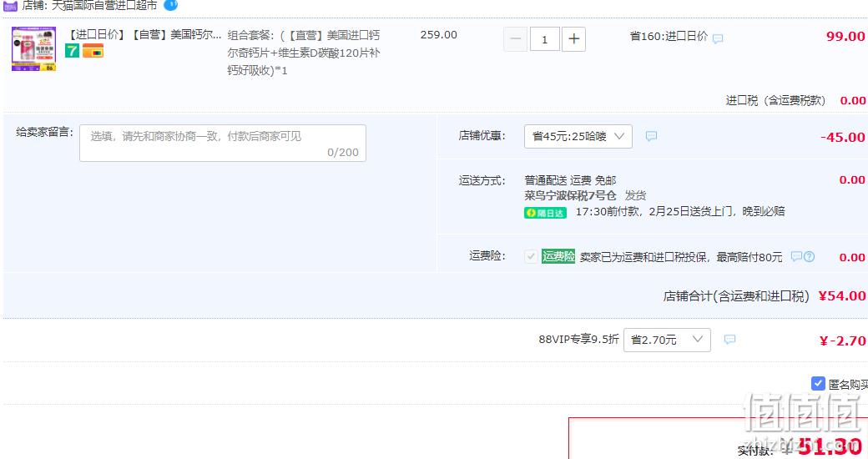Click the green 7-day return badge
Image resolution: width=868 pixels, height=459 pixels.
point(72,52)
